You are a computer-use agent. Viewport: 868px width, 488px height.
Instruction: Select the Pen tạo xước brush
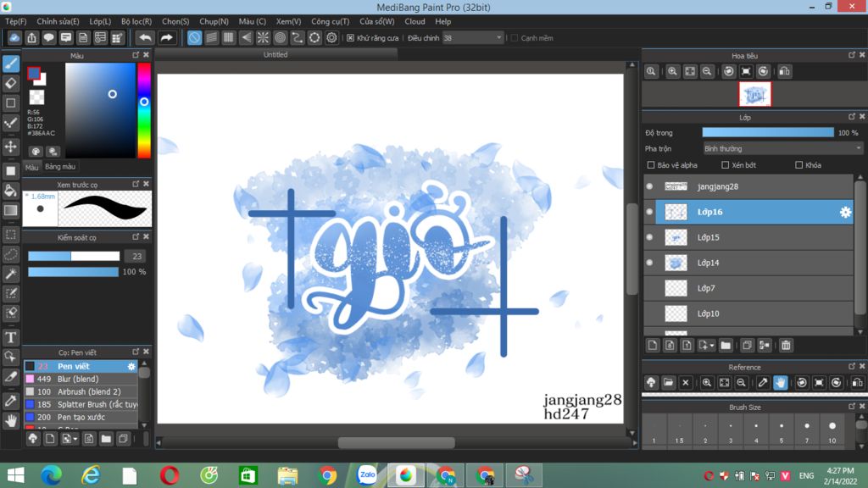(x=81, y=417)
